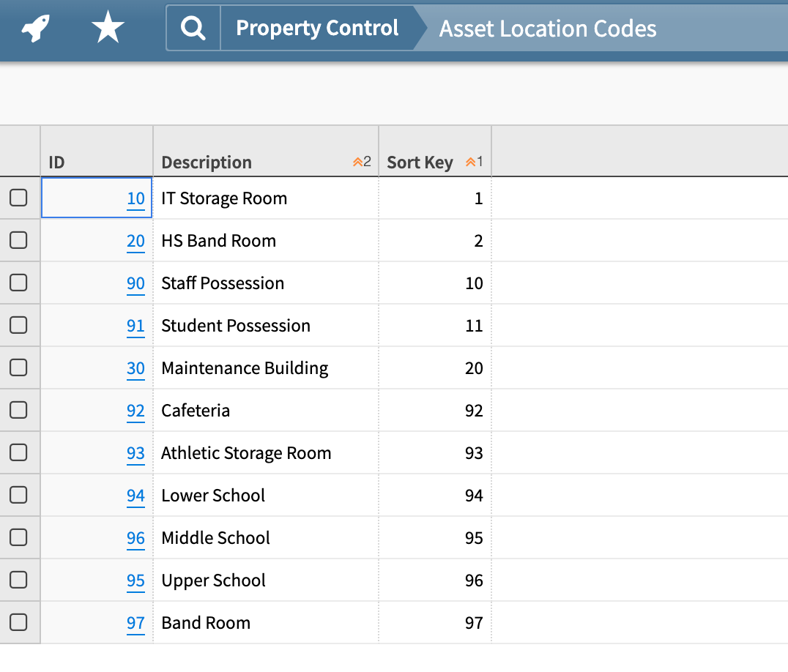This screenshot has height=672, width=788.
Task: Open the Cafeteria record via ID 92
Action: pyautogui.click(x=135, y=410)
